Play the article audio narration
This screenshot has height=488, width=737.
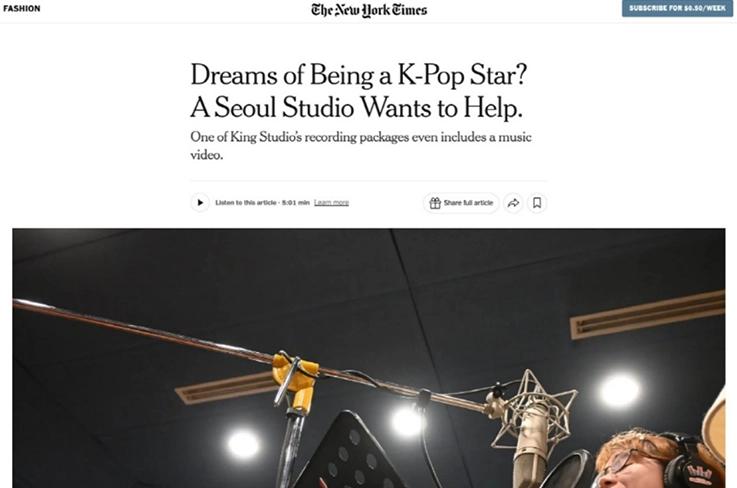click(200, 203)
